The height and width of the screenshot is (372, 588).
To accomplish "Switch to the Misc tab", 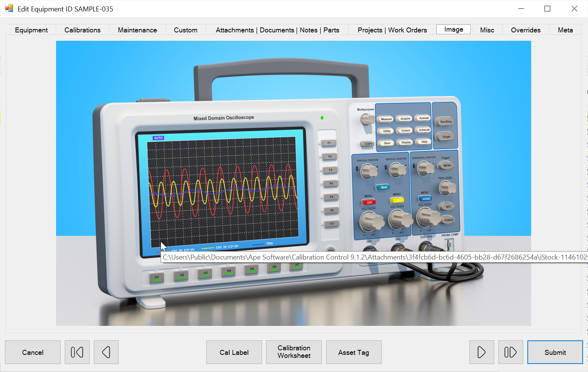I will pyautogui.click(x=487, y=30).
